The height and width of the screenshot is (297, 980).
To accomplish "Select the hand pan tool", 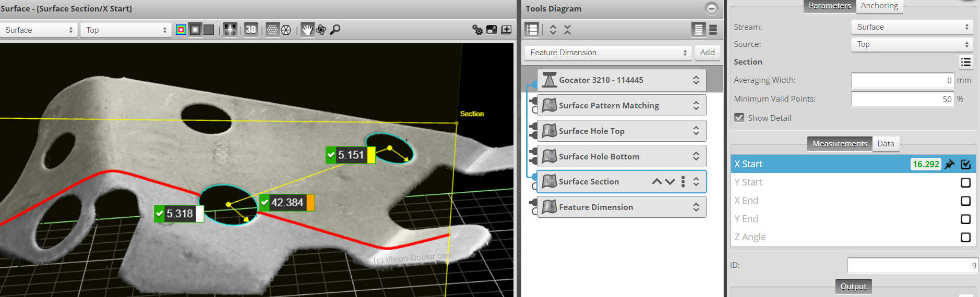I will tap(307, 30).
